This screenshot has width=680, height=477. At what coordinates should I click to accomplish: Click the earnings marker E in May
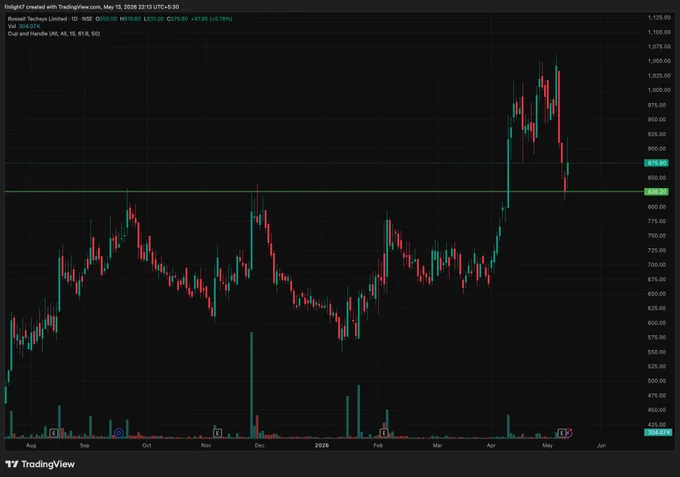pos(562,433)
